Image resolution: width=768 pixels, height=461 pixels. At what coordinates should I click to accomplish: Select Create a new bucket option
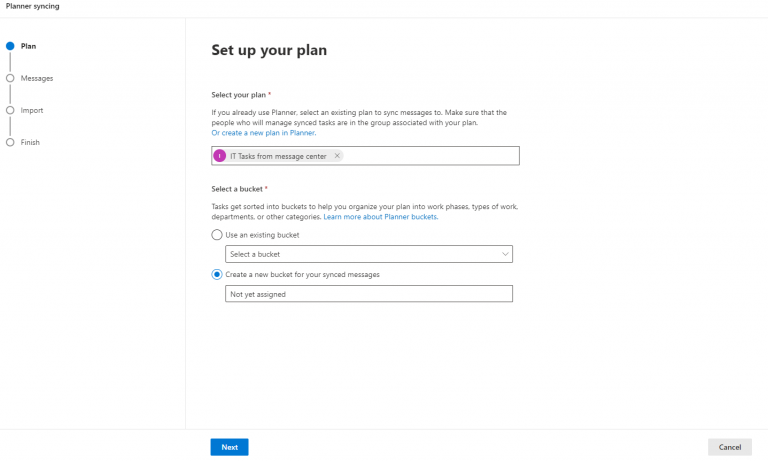click(217, 274)
